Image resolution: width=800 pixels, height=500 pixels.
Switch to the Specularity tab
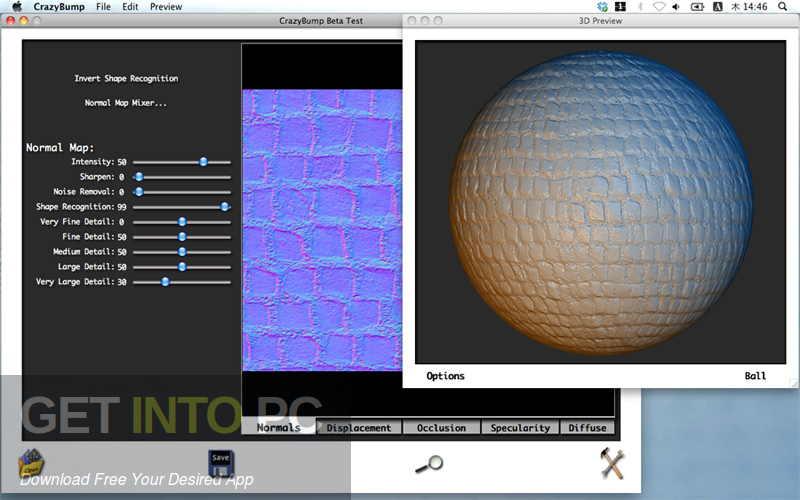[x=520, y=428]
